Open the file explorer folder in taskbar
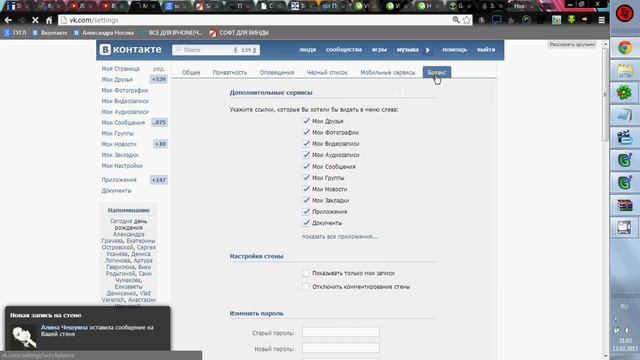 [624, 70]
